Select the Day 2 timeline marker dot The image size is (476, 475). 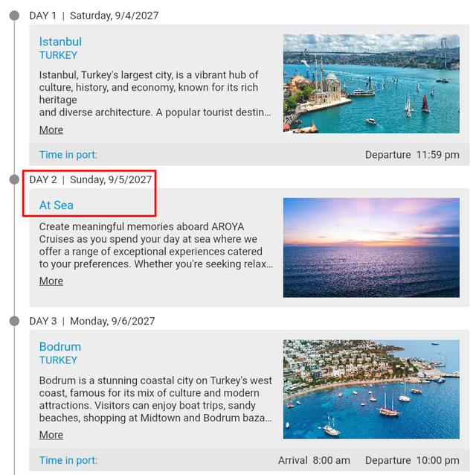click(14, 179)
